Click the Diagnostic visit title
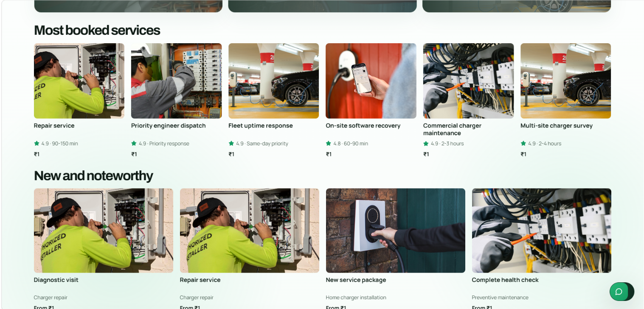 56,280
